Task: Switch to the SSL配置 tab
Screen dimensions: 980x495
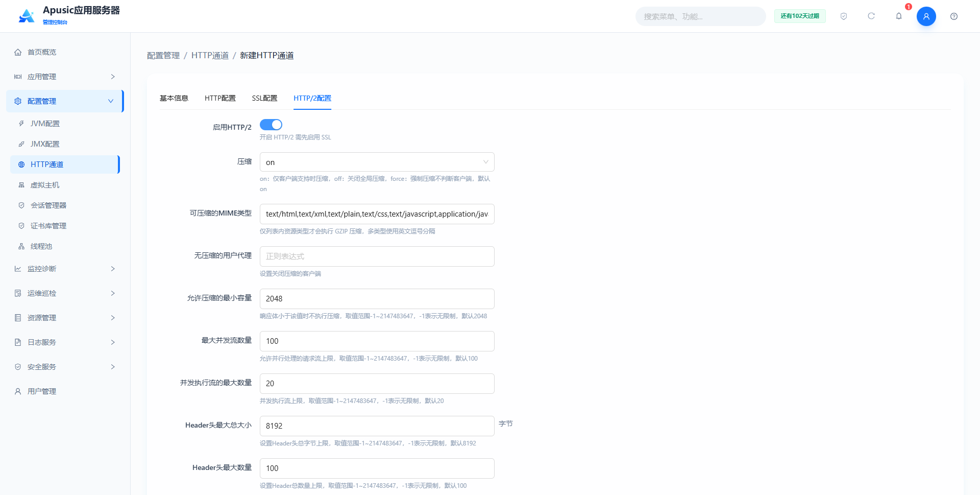Action: 264,98
